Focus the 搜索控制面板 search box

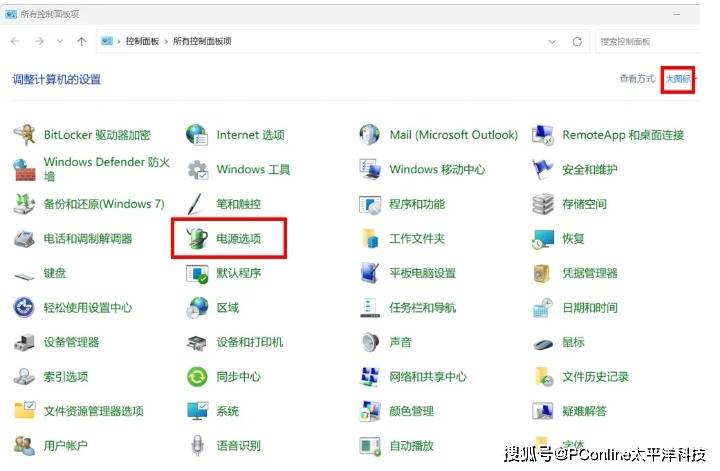648,42
